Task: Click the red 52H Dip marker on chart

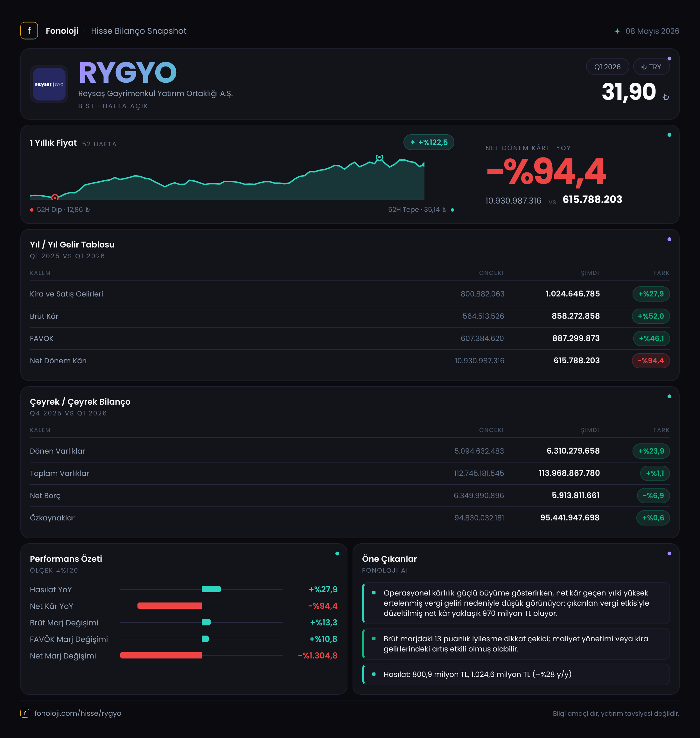Action: click(55, 197)
